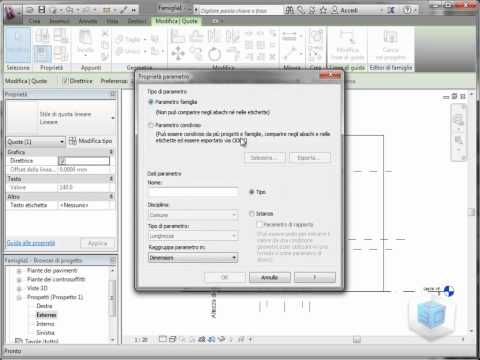
Task: Click Modifica linee di quota icon
Action: pos(347,45)
